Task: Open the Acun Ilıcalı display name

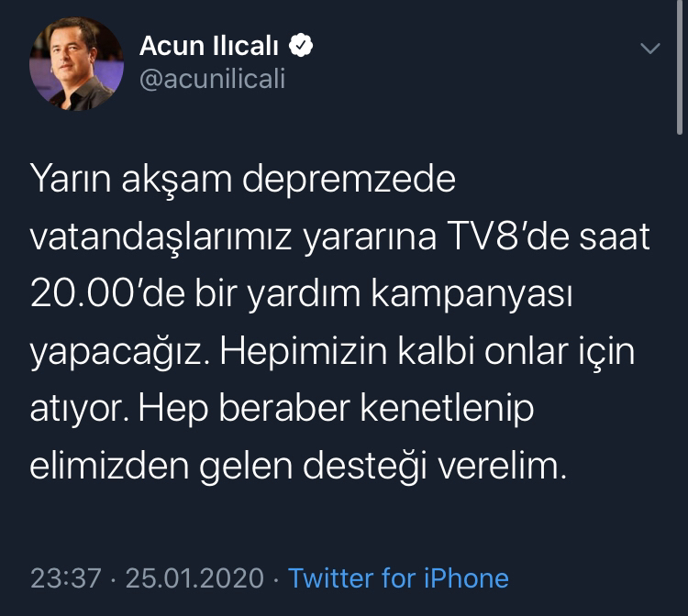Action: pos(209,46)
